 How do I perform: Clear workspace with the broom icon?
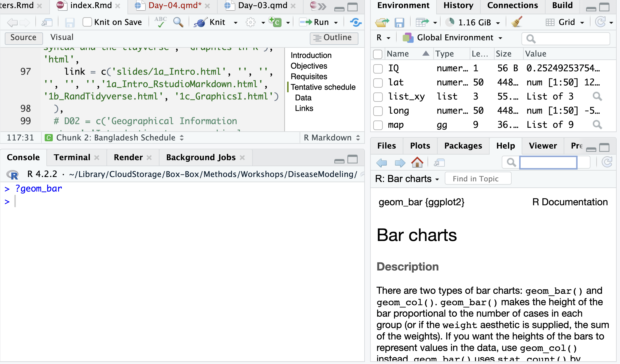coord(517,22)
